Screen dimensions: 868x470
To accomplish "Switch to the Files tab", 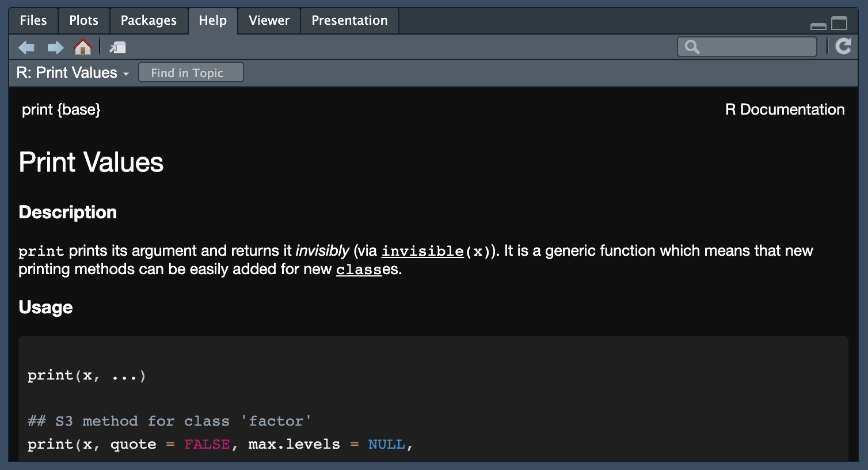I will 33,21.
